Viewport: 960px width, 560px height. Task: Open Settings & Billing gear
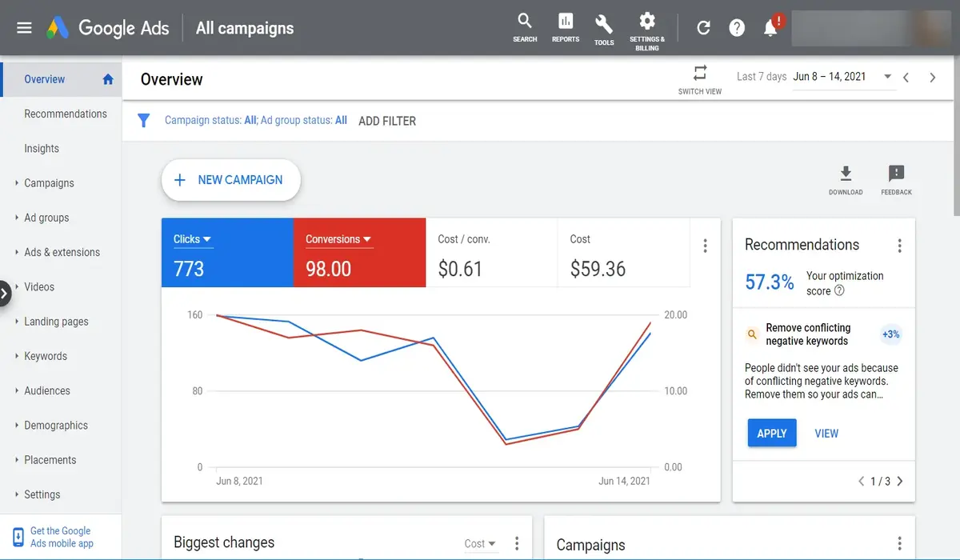click(x=647, y=22)
